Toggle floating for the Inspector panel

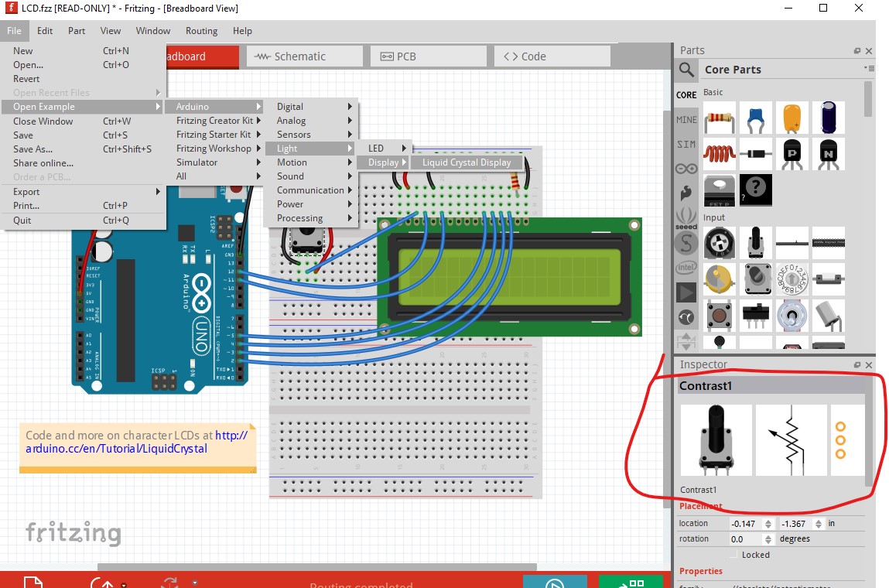(857, 364)
